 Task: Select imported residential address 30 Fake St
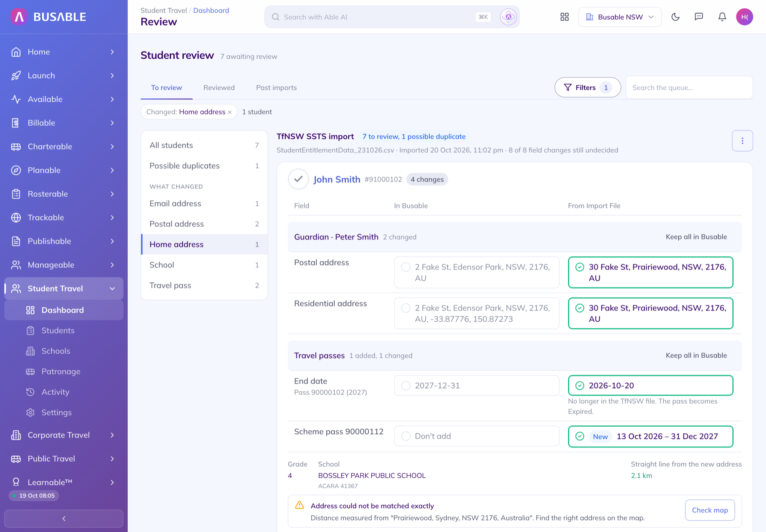point(651,313)
